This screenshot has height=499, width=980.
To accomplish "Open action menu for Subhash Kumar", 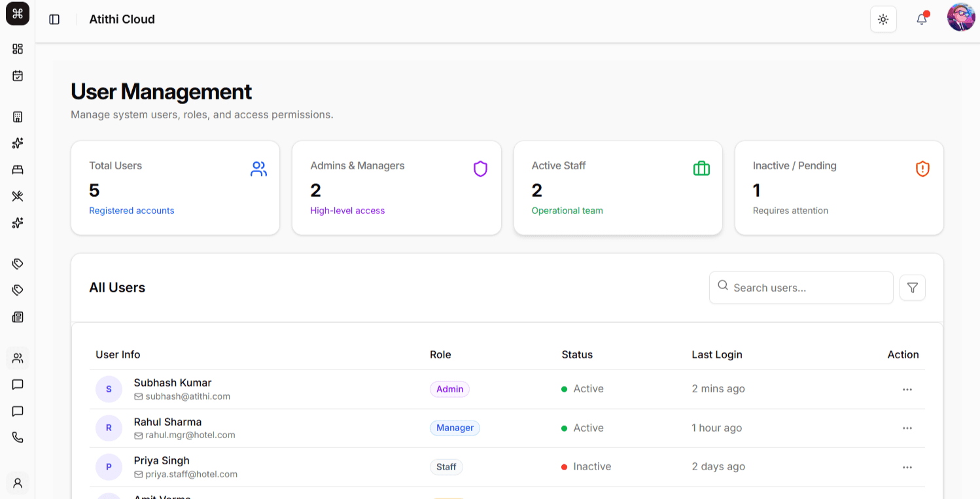I will coord(907,389).
